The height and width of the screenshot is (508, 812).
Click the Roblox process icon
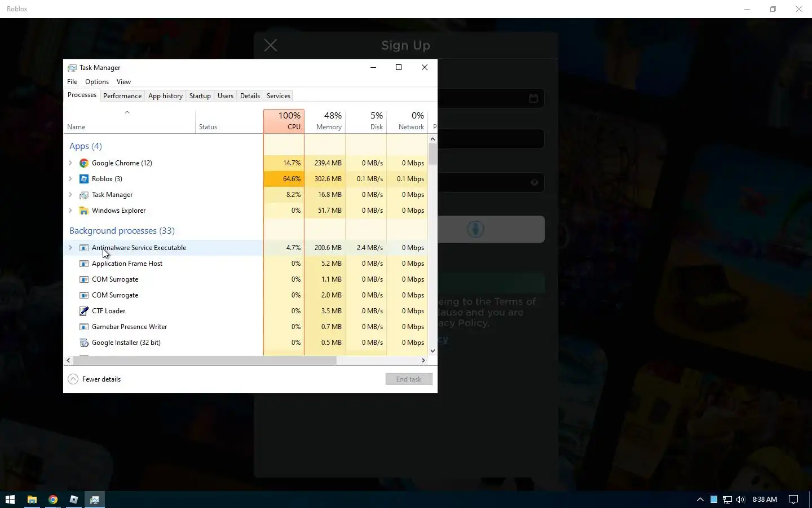coord(83,179)
